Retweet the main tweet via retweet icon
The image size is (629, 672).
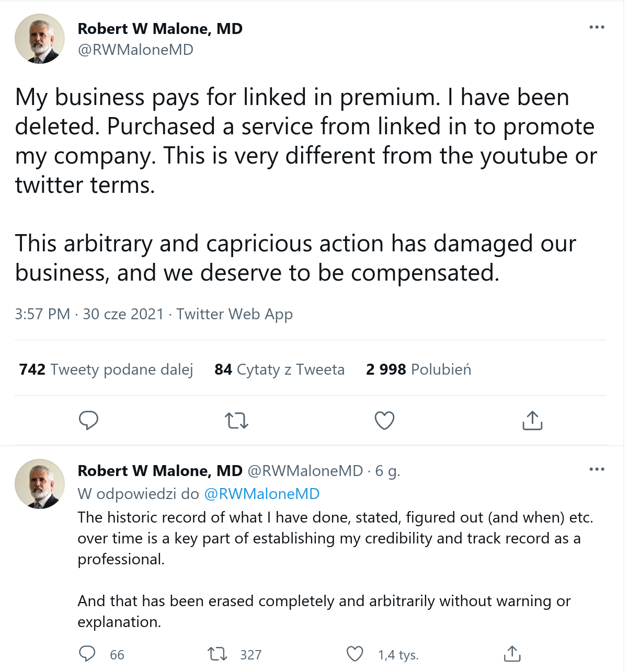point(236,420)
